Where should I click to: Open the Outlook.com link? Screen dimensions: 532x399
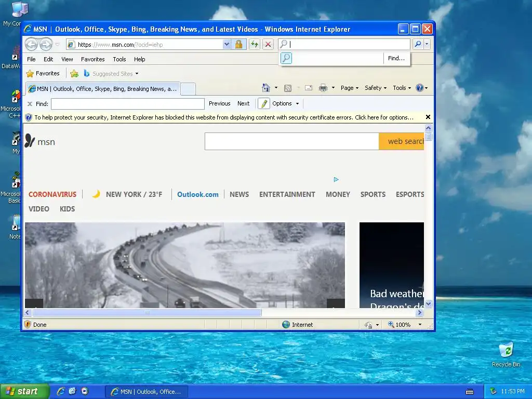tap(198, 194)
